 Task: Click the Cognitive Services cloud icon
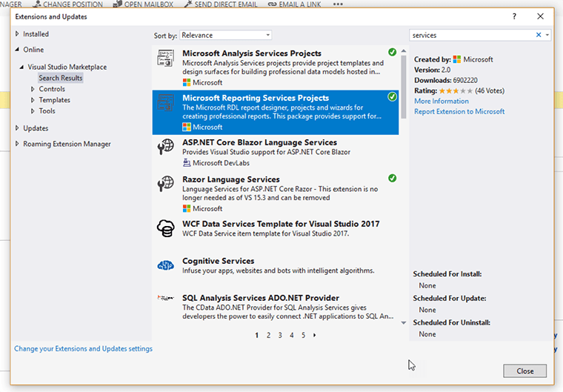[x=166, y=265]
